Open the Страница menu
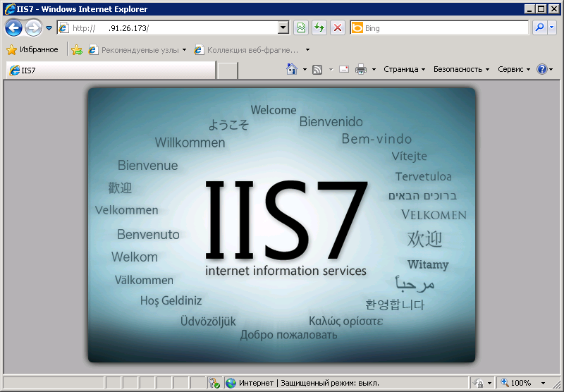The height and width of the screenshot is (392, 564). point(404,69)
